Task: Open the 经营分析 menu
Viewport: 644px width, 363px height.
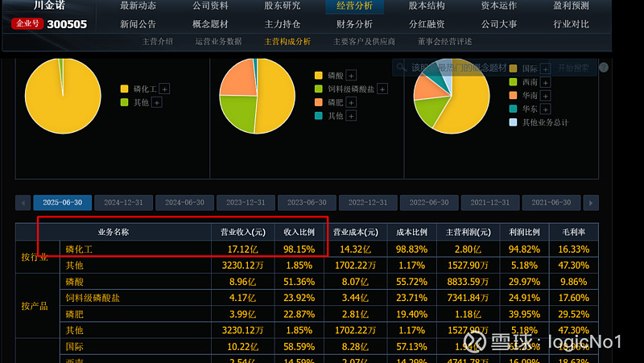Action: coord(354,6)
